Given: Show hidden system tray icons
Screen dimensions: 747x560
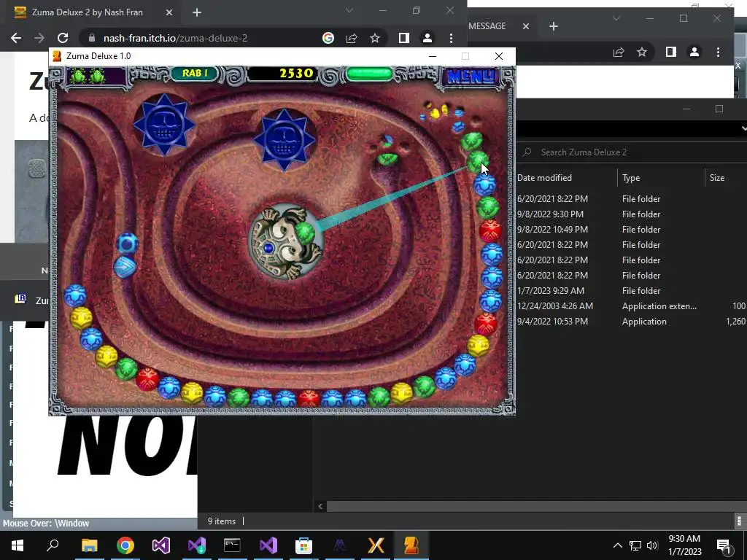Looking at the screenshot, I should 617,545.
